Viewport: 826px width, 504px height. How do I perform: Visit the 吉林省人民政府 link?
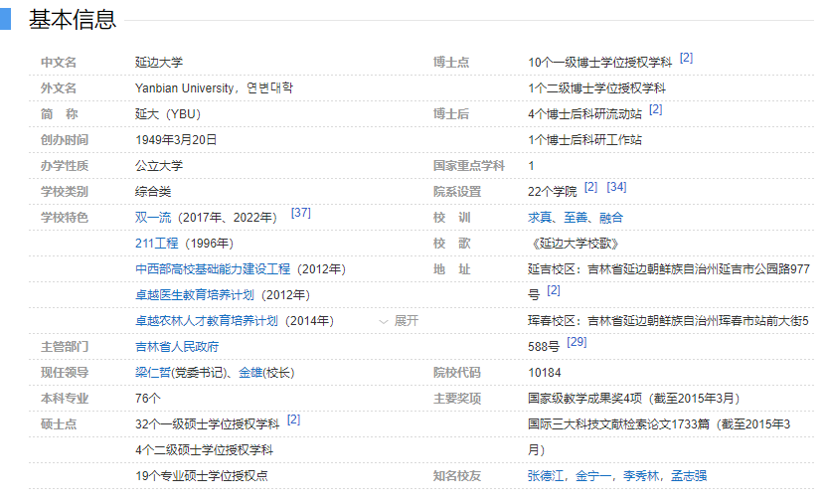[x=177, y=347]
